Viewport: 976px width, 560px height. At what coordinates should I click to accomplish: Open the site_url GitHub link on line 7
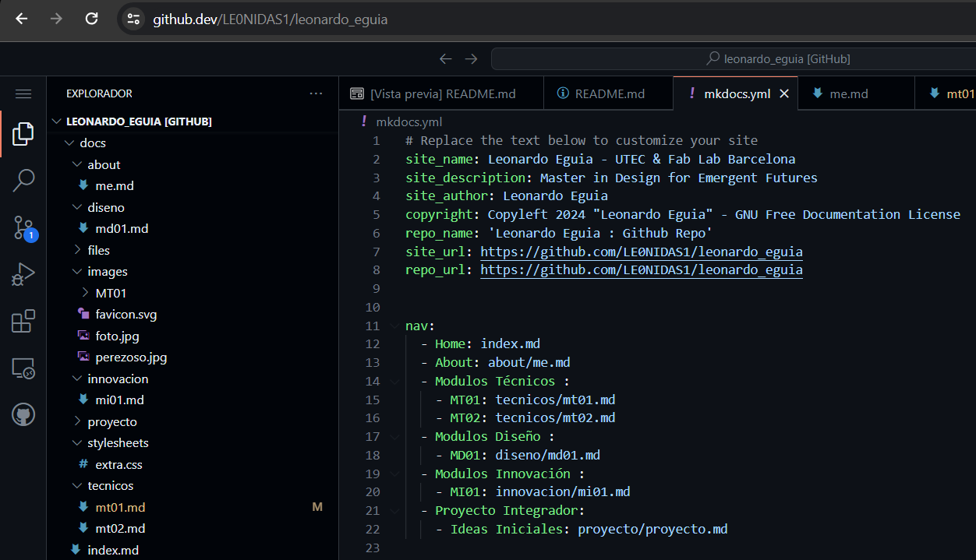pyautogui.click(x=641, y=252)
